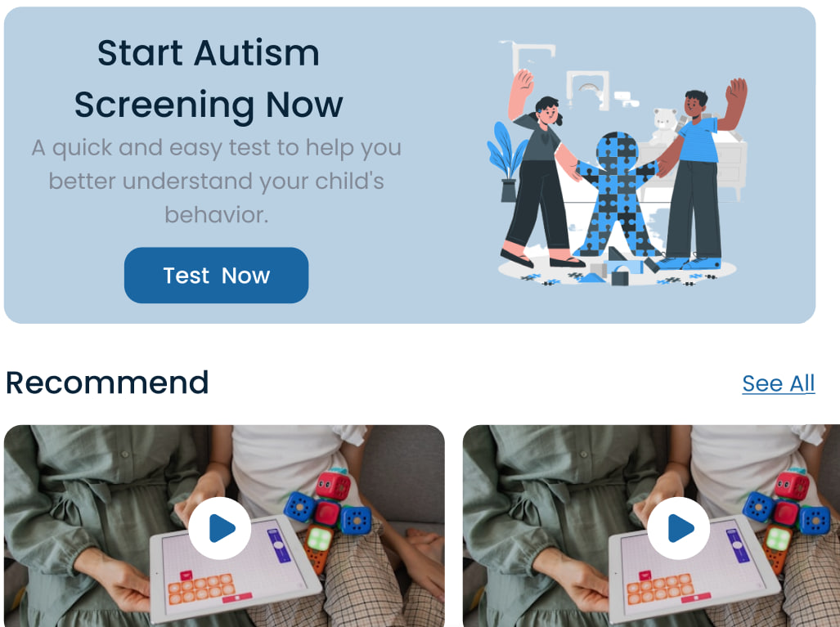Play the first recommended video
The image size is (840, 627).
pyautogui.click(x=220, y=528)
